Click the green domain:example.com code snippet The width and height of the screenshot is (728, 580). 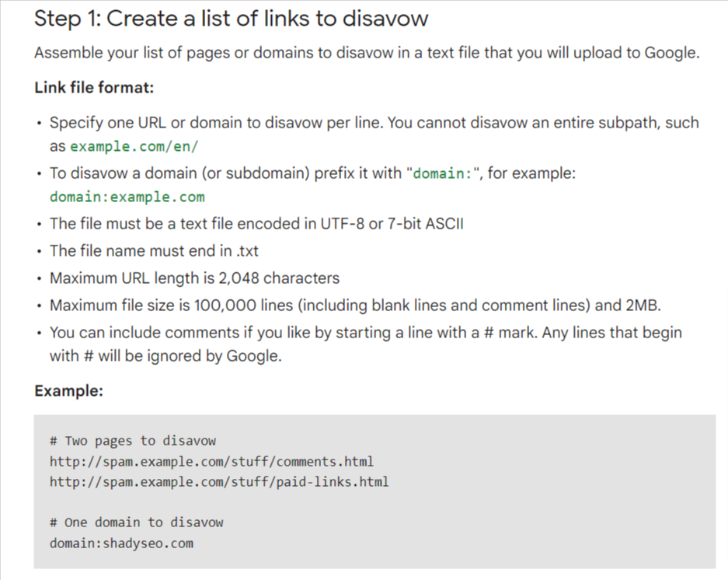[127, 197]
